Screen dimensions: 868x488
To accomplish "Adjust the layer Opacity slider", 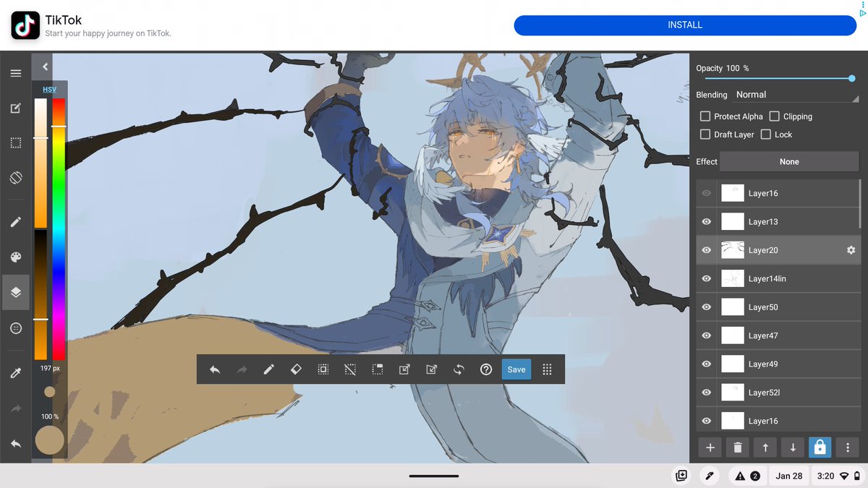I will (780, 78).
